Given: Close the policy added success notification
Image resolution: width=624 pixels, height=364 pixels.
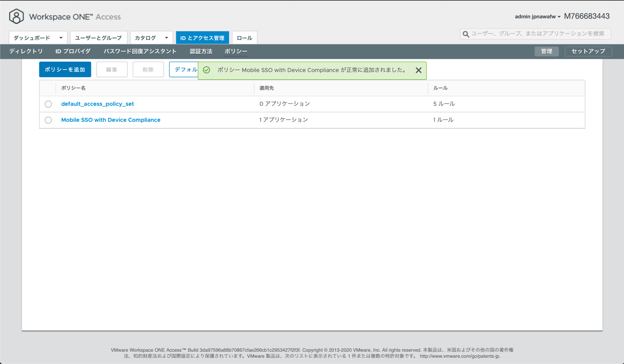Looking at the screenshot, I should coord(419,70).
